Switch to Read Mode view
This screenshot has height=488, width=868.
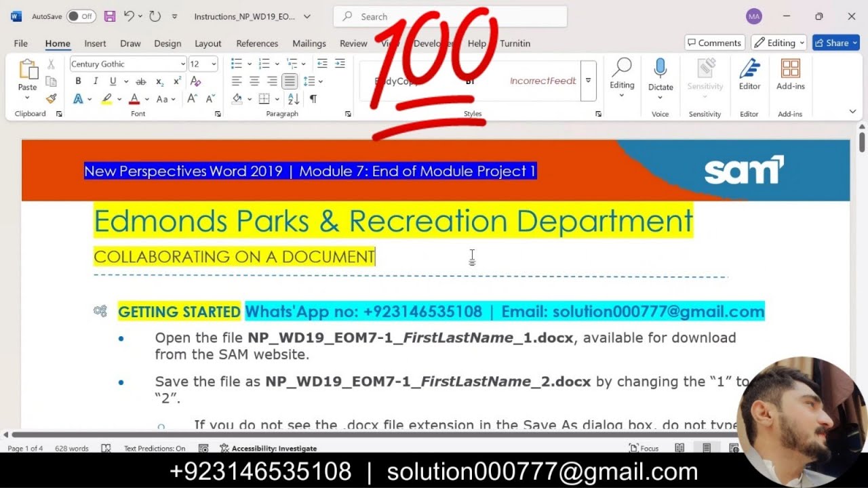tap(679, 448)
